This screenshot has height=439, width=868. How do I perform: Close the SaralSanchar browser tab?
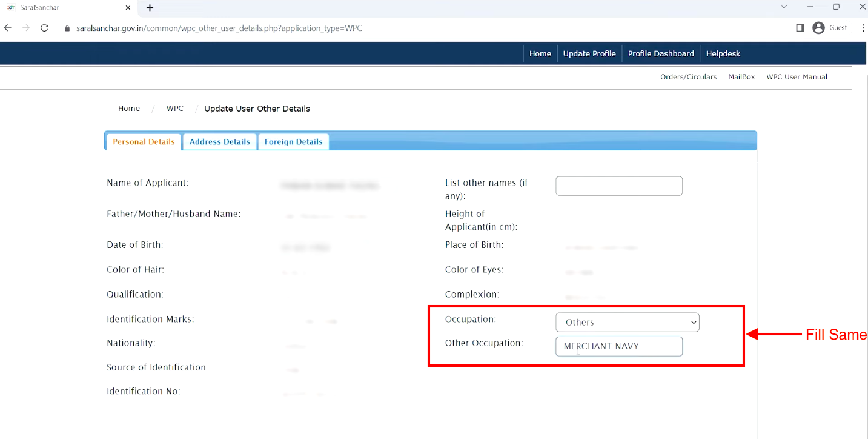pyautogui.click(x=128, y=8)
